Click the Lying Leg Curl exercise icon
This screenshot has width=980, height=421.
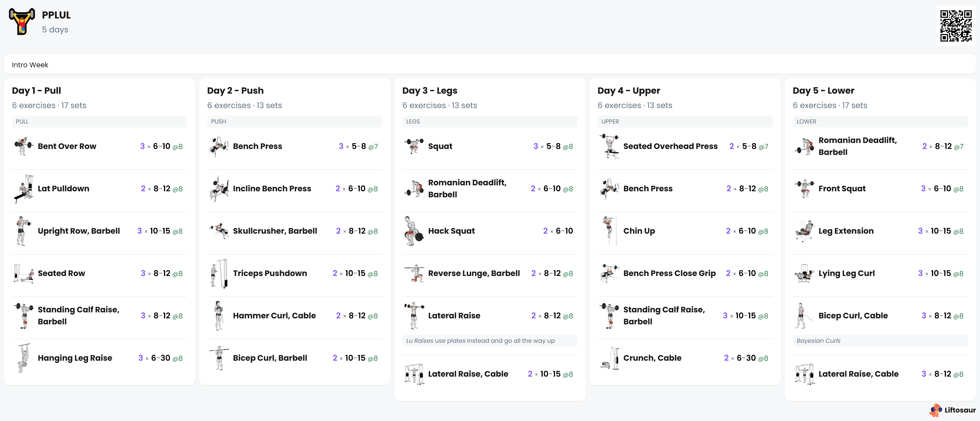click(x=804, y=273)
